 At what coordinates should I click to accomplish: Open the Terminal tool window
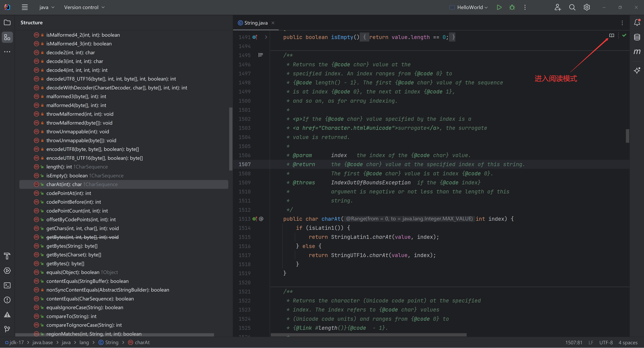[7, 285]
